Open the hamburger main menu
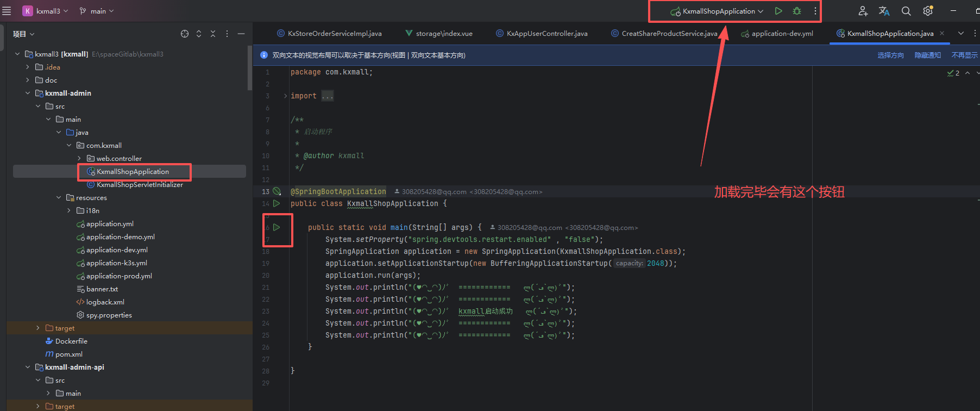This screenshot has height=411, width=980. [7, 11]
